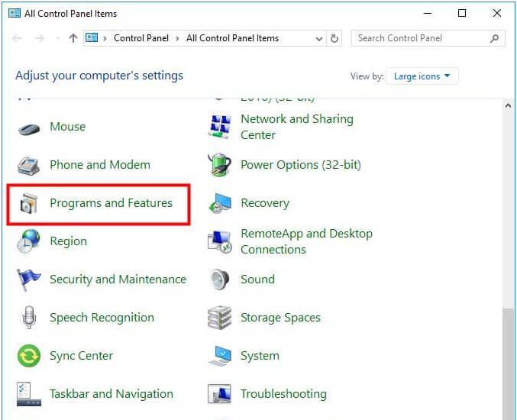Open the Power Options battery icon

220,165
